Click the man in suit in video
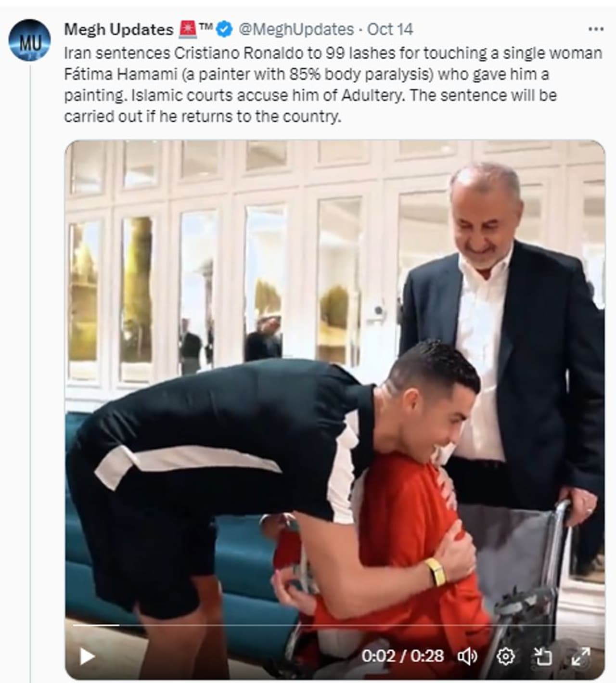This screenshot has height=683, width=616. [500, 337]
